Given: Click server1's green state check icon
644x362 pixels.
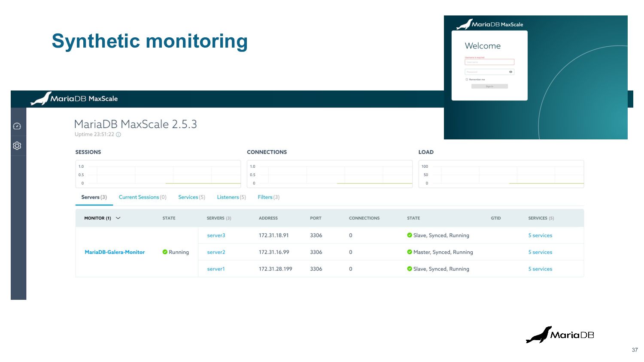Looking at the screenshot, I should [x=410, y=269].
